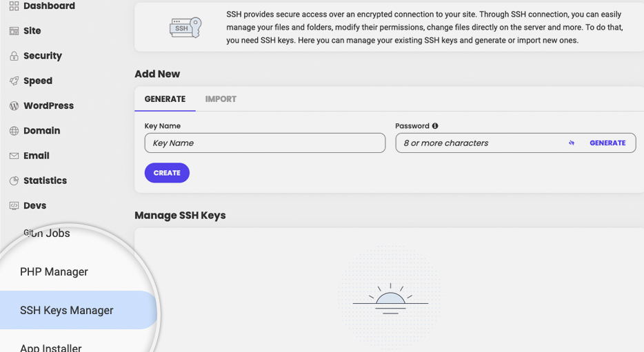Focus the Password input field

coord(480,143)
